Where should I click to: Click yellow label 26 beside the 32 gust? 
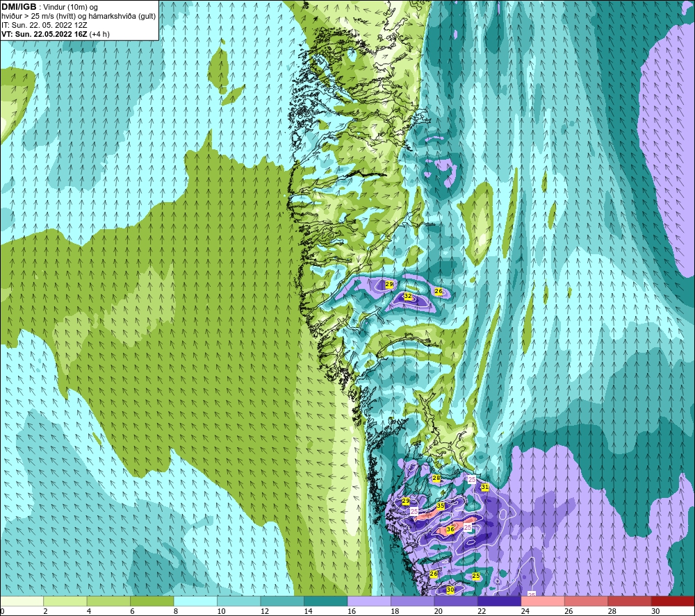coord(439,291)
